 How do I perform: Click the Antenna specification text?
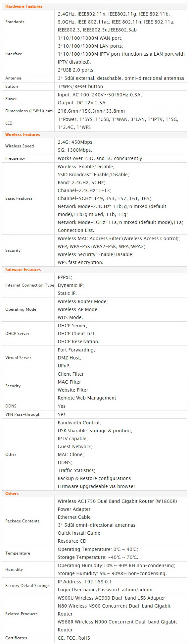(x=121, y=78)
